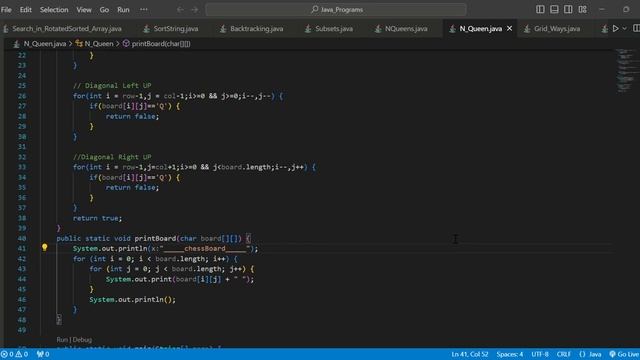640x360 pixels.
Task: Start Go Live server
Action: click(624, 354)
